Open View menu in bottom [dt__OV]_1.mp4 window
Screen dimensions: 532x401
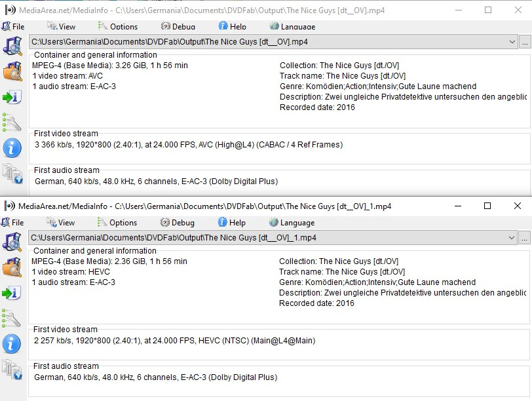(x=60, y=223)
